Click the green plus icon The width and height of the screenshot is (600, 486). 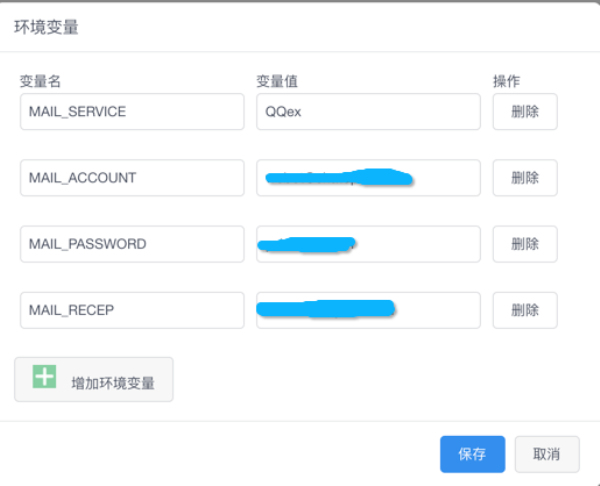45,378
